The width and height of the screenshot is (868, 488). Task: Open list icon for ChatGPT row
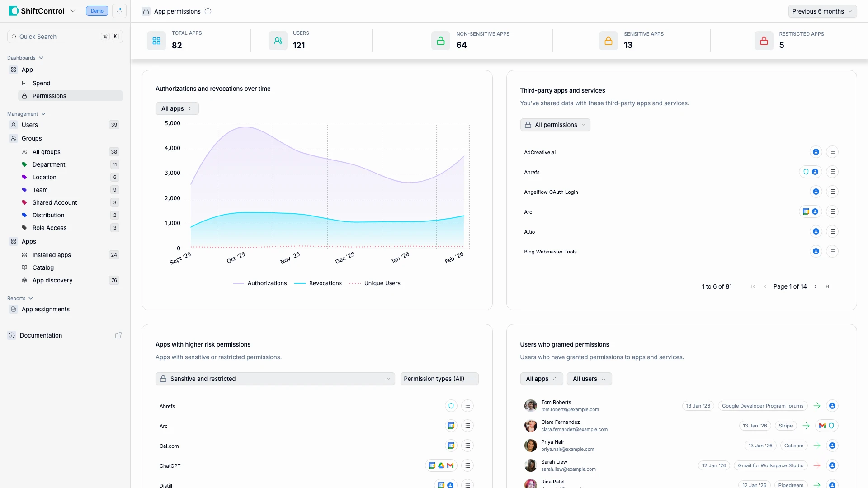(x=467, y=465)
